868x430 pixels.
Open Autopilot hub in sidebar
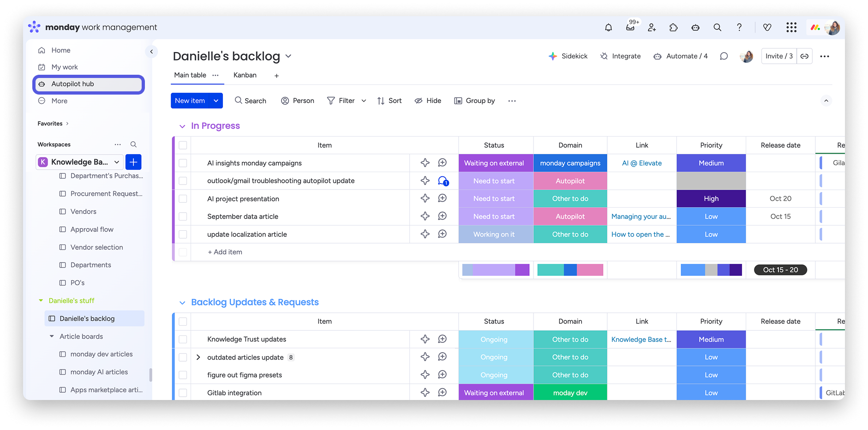(x=89, y=84)
